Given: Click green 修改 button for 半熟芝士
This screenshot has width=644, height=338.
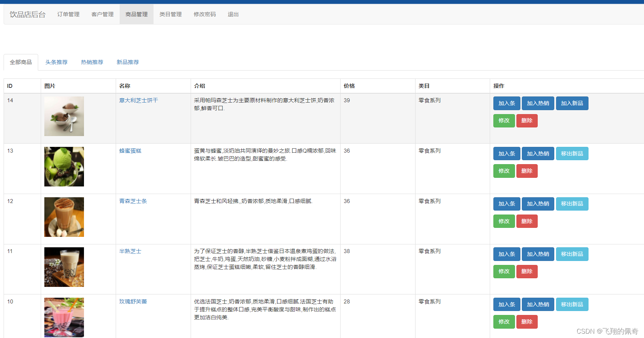Looking at the screenshot, I should [504, 271].
